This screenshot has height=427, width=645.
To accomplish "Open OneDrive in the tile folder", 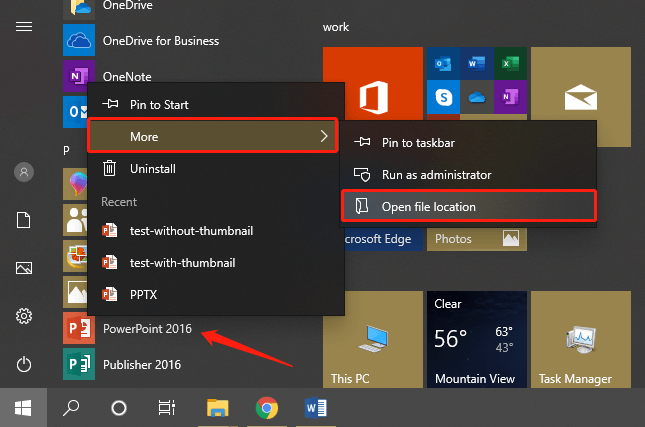I will [477, 97].
